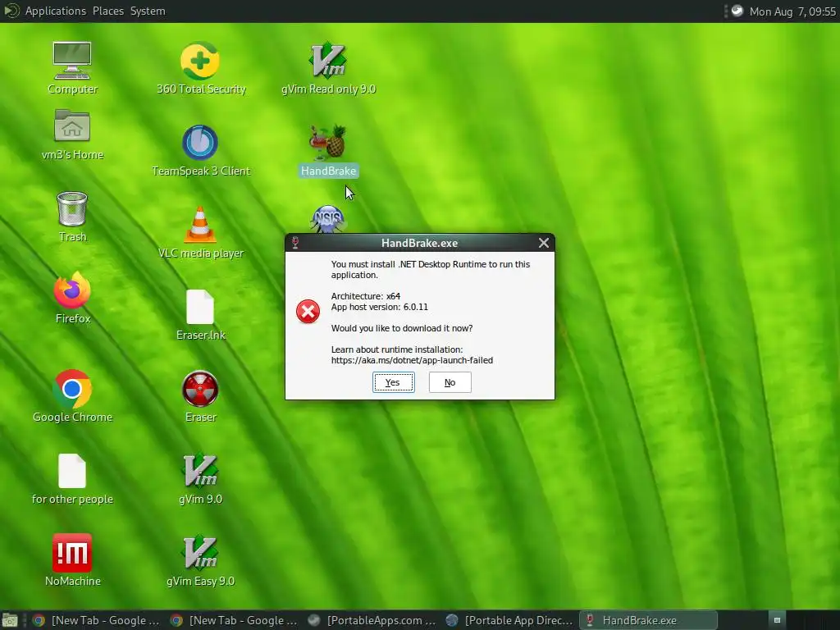Click the notification tray icon beside the clock
This screenshot has height=630, width=840.
click(737, 11)
